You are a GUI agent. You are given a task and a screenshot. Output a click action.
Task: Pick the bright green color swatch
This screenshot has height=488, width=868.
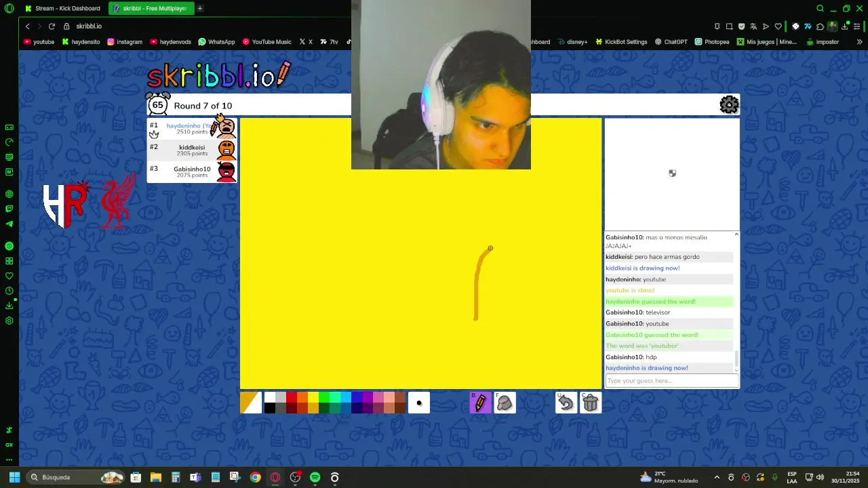click(324, 397)
